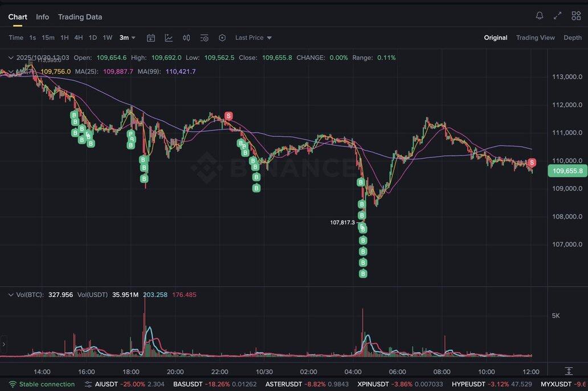Open the hexagon chart settings icon

pos(222,38)
